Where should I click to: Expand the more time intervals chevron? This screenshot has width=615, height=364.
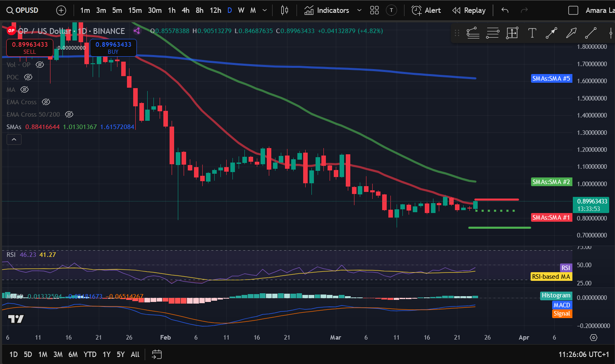[265, 10]
